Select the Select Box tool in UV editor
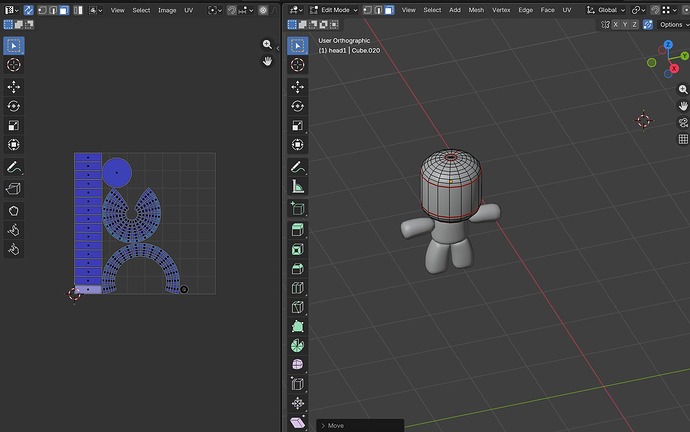 point(14,46)
